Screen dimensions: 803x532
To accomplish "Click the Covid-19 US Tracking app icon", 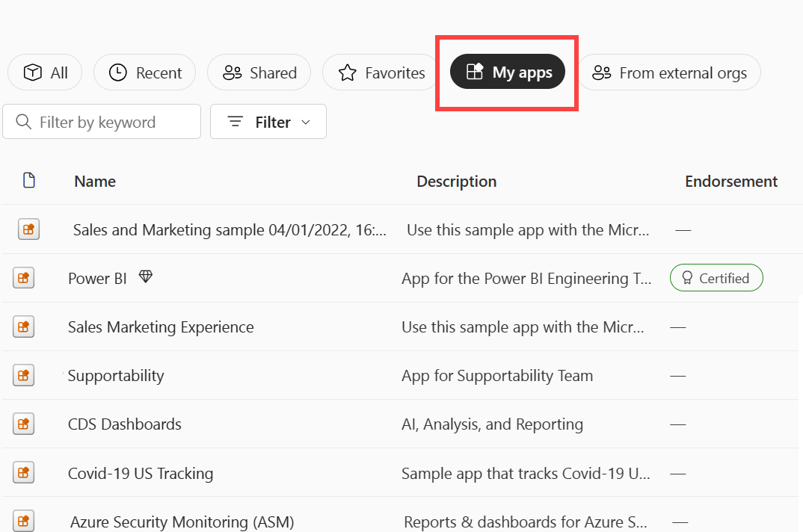I will (23, 472).
